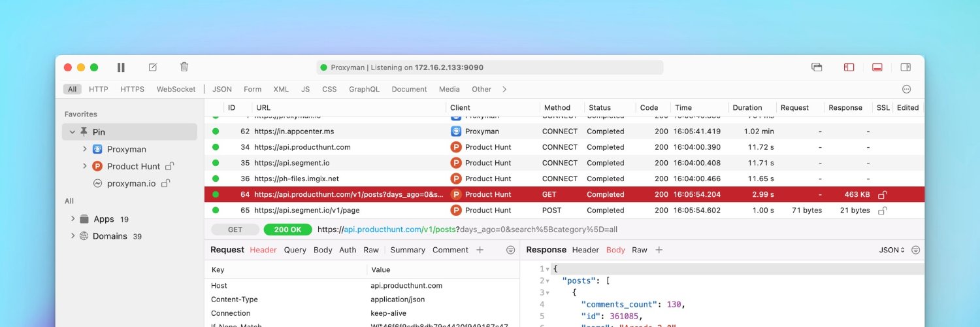The height and width of the screenshot is (327, 980).
Task: Expand the Proxyman pinned item
Action: [x=85, y=149]
